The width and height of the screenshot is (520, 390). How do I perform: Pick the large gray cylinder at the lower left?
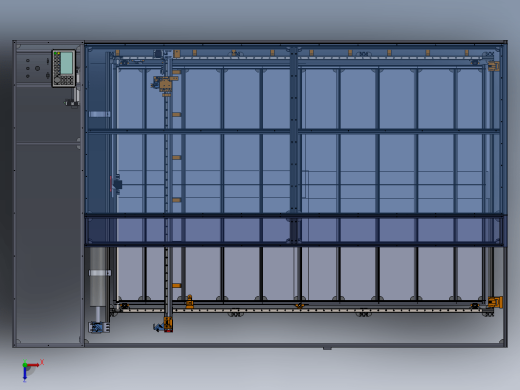tap(98, 277)
